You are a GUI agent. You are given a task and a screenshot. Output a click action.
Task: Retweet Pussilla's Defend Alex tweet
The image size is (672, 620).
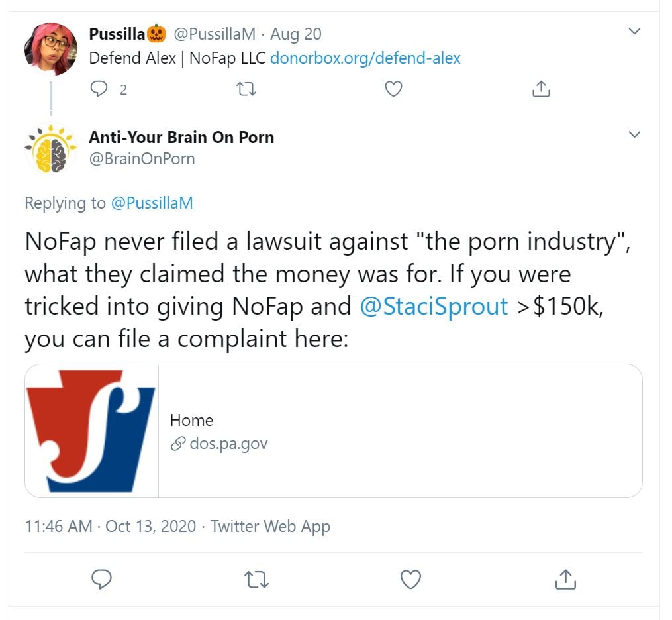tap(246, 89)
